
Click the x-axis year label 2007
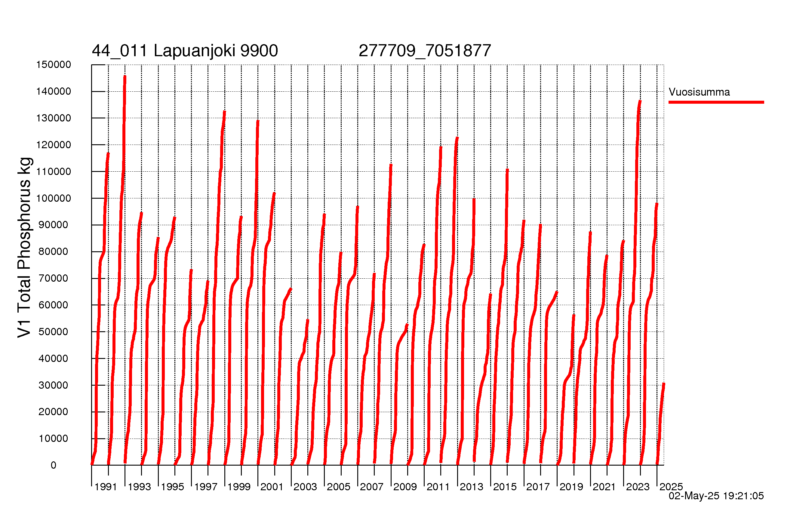click(x=372, y=487)
